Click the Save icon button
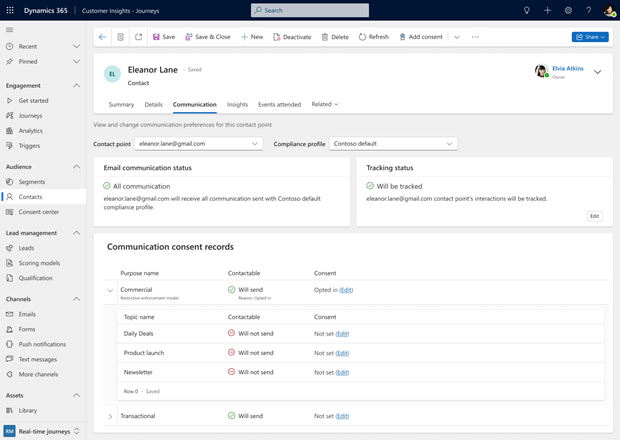 click(x=162, y=37)
